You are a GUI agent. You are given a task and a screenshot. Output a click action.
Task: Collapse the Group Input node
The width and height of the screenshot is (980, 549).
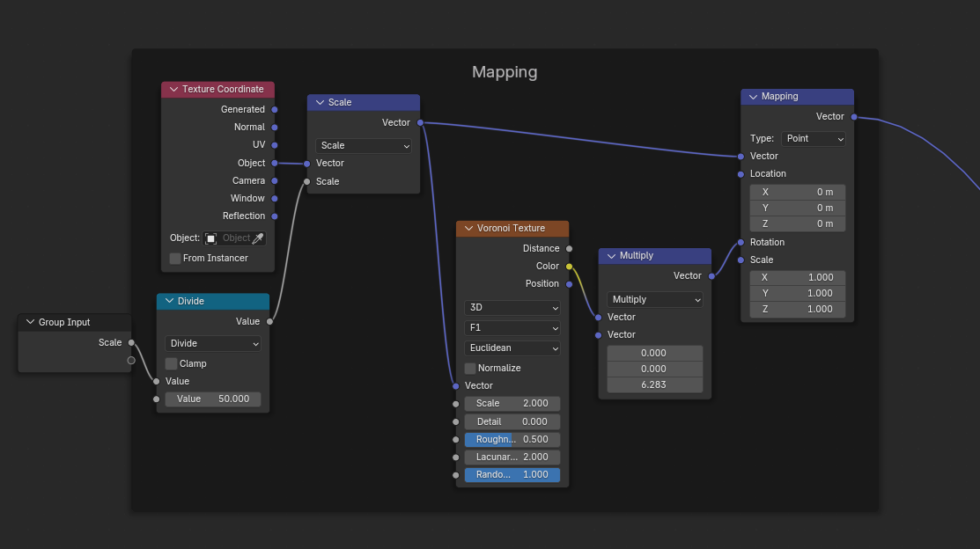pos(30,322)
